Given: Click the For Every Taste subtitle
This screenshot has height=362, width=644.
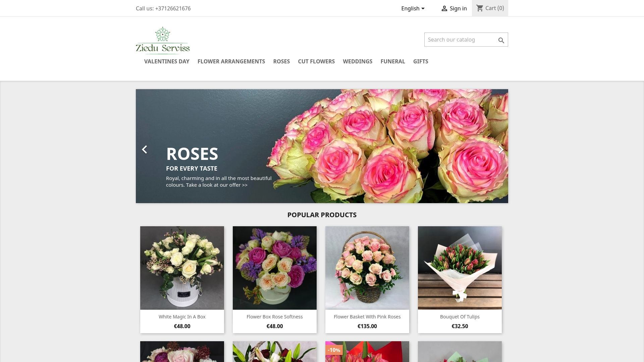Looking at the screenshot, I should point(192,169).
